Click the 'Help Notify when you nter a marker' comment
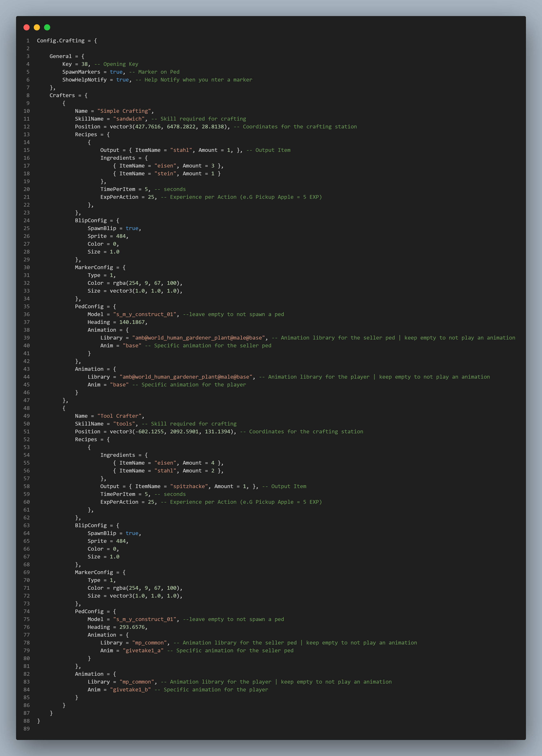The height and width of the screenshot is (756, 542). [198, 80]
